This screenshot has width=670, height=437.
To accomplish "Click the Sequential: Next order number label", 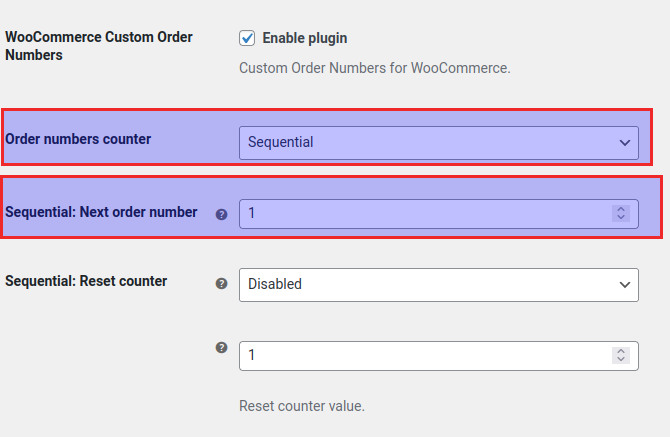I will (x=101, y=212).
